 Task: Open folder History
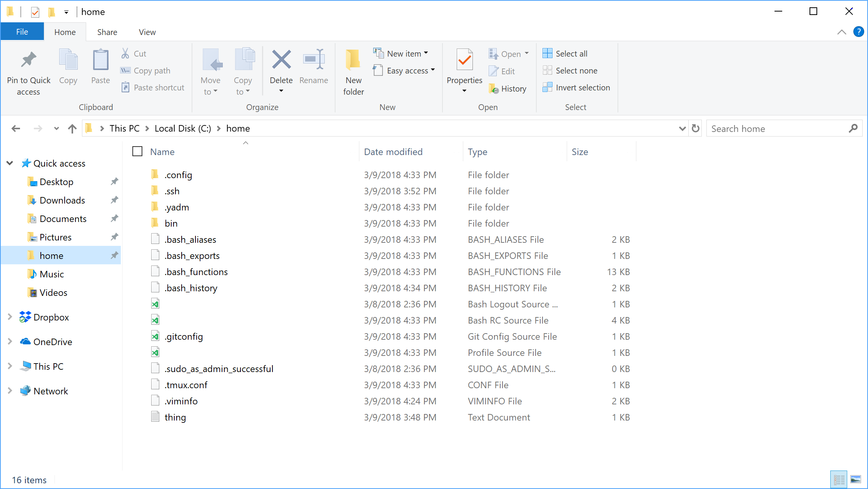tap(508, 88)
